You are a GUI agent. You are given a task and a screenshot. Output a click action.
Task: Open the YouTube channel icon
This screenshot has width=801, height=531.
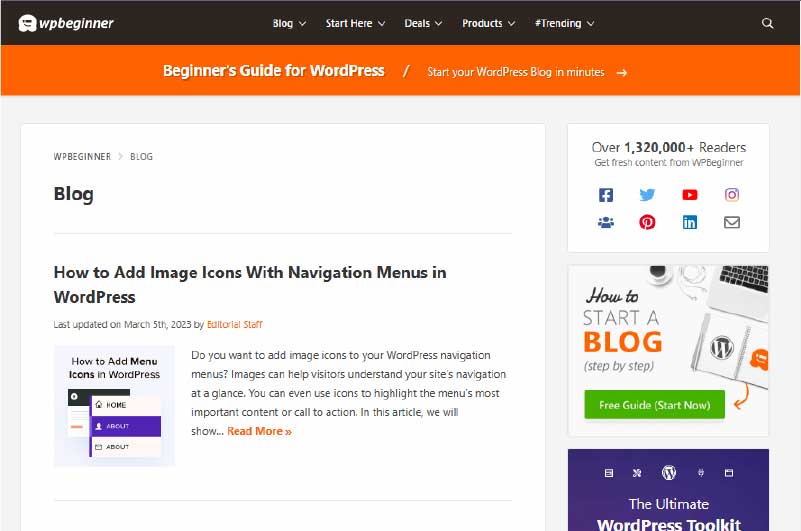[690, 195]
